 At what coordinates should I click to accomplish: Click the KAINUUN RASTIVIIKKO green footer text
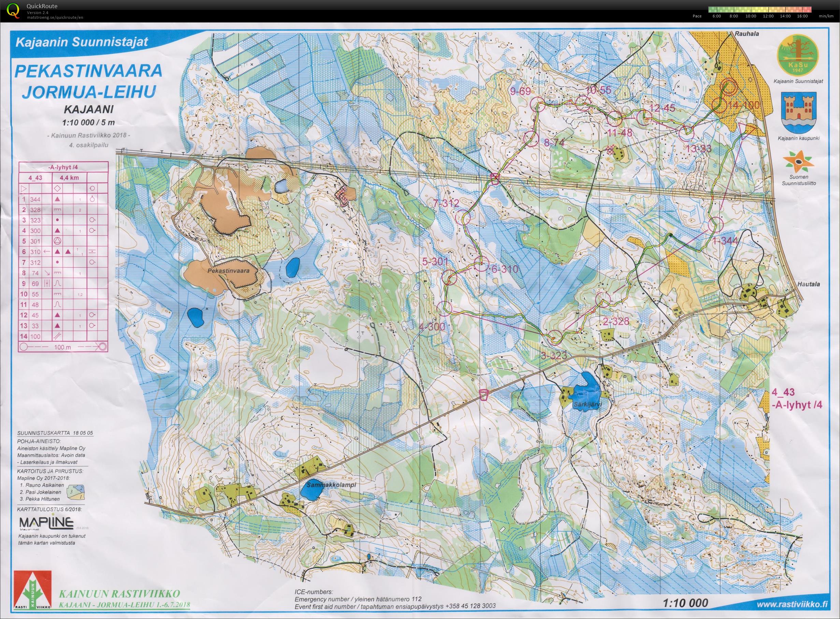pos(119,593)
